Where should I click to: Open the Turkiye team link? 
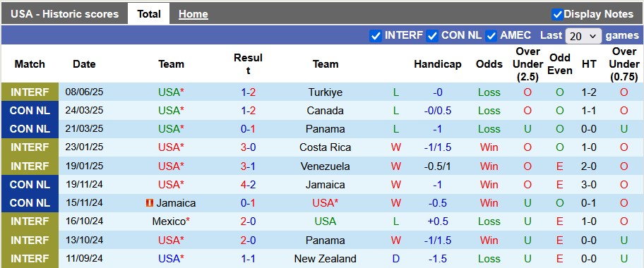tap(326, 92)
